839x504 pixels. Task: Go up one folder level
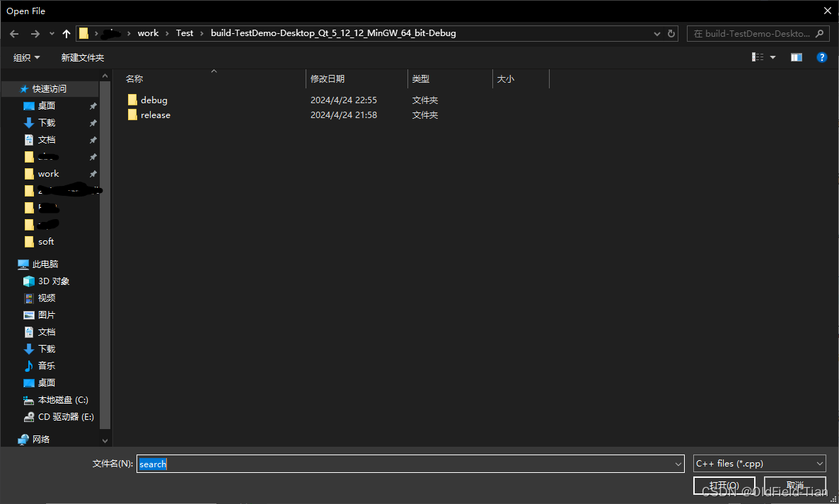tap(66, 34)
